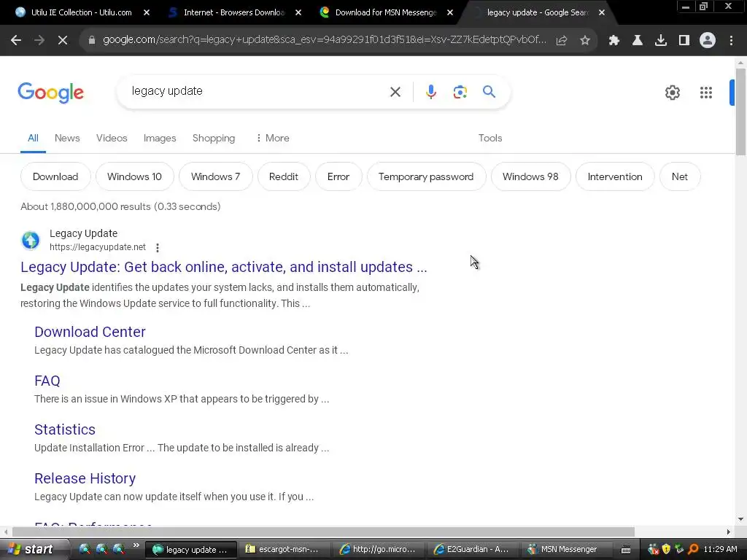Apply the Windows 98 filter chip
747x560 pixels.
[x=530, y=176]
